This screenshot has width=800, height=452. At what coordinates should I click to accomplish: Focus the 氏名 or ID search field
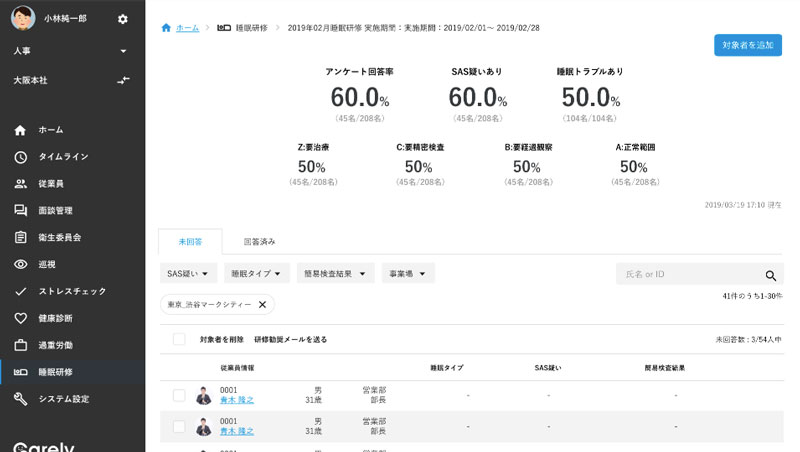690,274
